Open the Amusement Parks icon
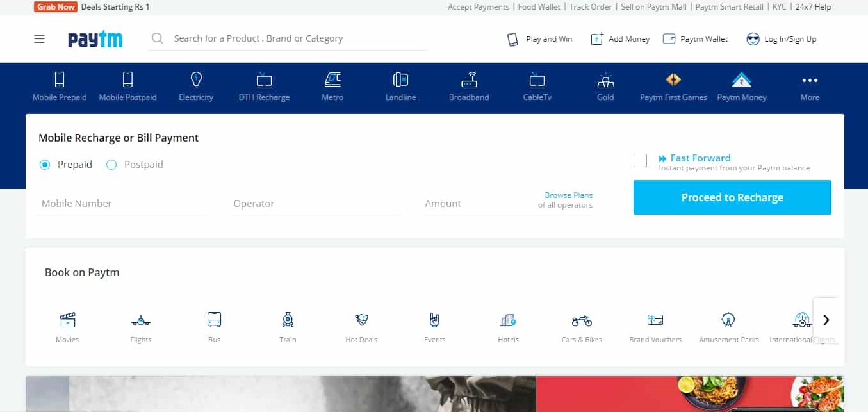Viewport: 868px width, 412px height. click(728, 319)
